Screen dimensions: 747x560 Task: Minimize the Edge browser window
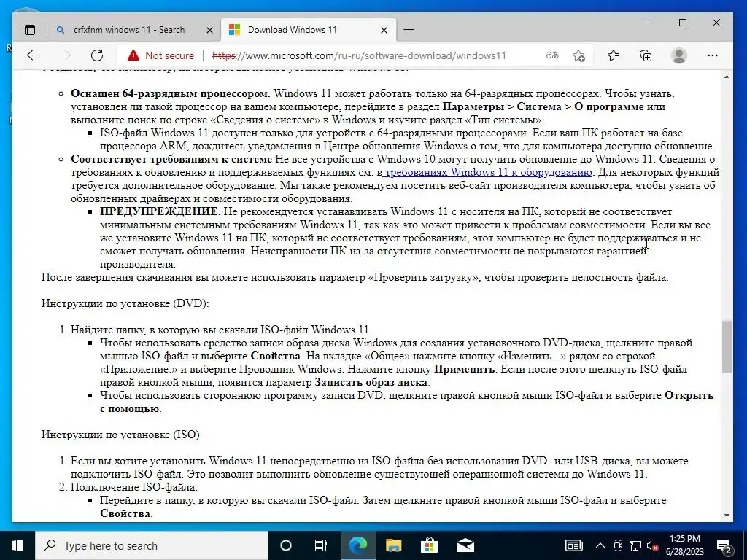(x=649, y=23)
